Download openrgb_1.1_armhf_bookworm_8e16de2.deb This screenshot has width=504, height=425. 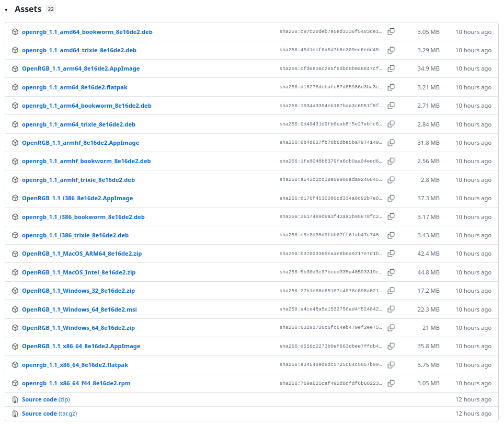point(86,161)
